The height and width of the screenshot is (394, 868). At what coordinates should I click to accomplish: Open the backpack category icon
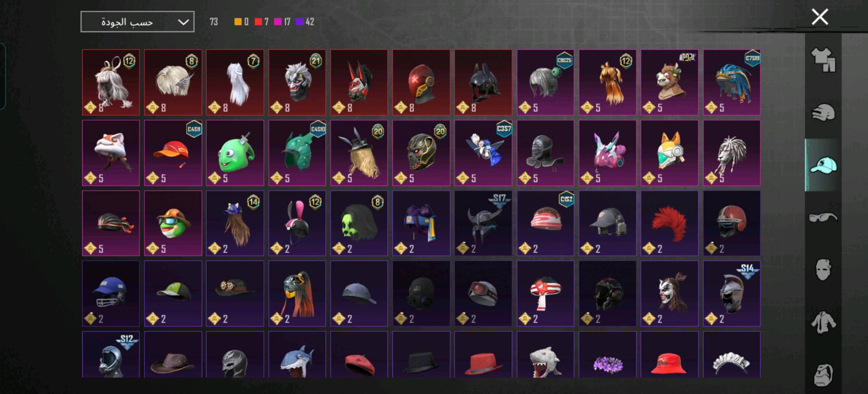tap(823, 375)
